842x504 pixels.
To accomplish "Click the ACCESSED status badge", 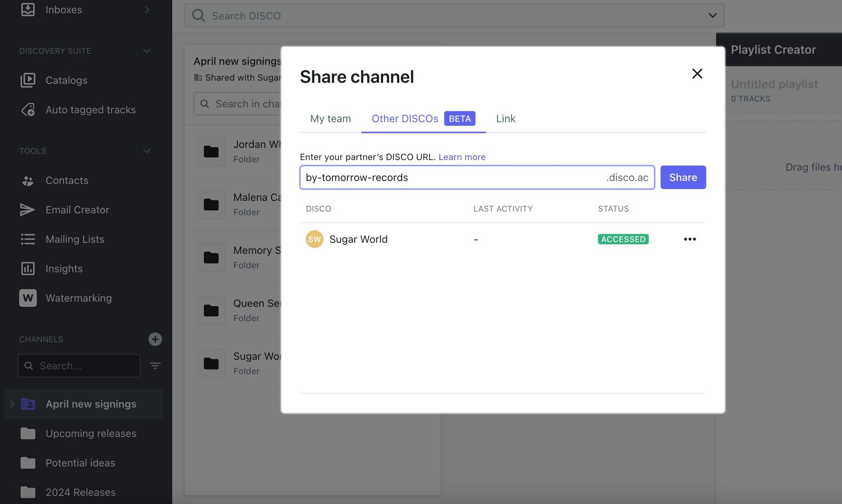I will [x=623, y=239].
